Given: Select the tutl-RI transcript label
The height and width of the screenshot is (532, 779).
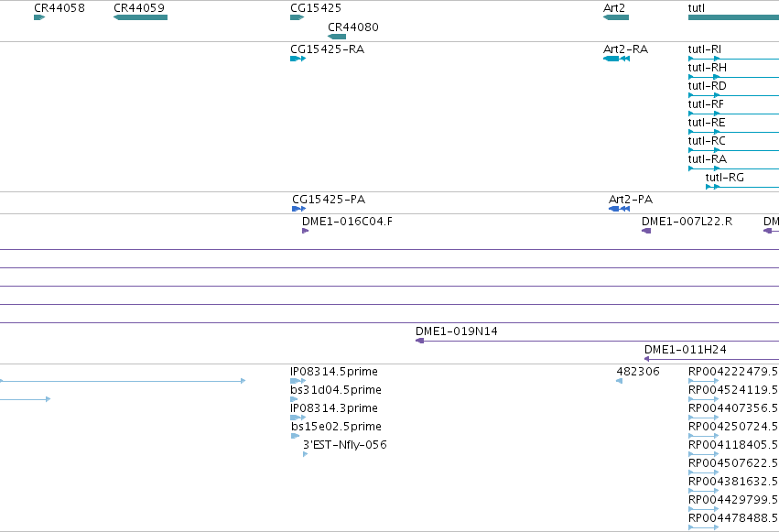Looking at the screenshot, I should tap(705, 49).
